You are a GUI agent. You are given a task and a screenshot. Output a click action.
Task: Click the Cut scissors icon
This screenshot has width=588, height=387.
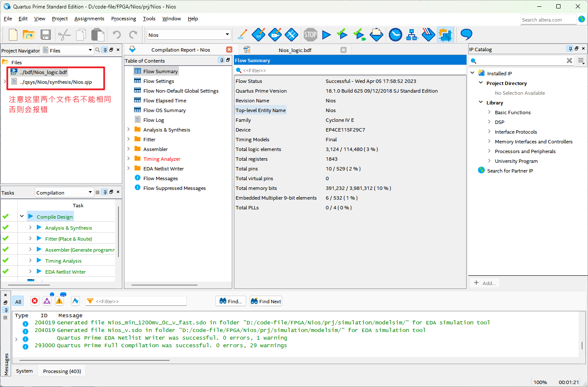coord(64,35)
